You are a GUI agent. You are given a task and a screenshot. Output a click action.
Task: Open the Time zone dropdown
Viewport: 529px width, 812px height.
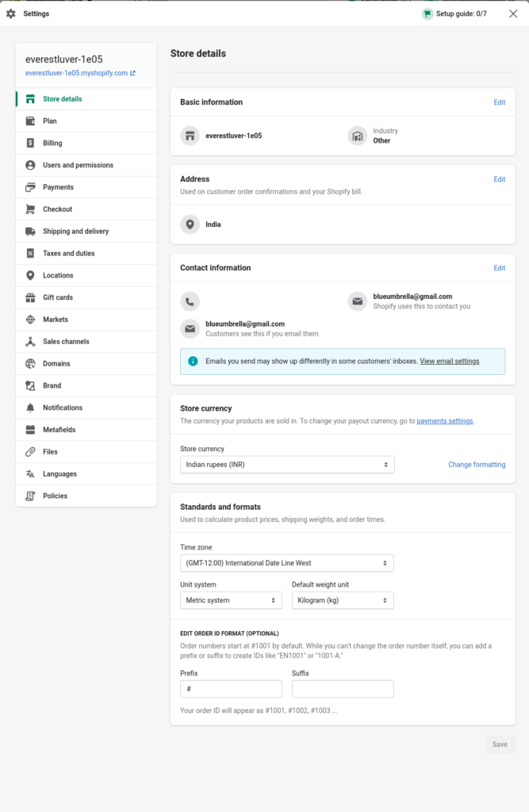click(286, 563)
